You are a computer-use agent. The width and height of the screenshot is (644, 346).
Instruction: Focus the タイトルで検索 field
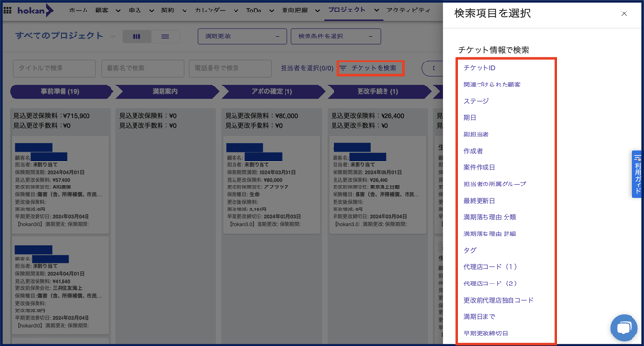click(55, 68)
